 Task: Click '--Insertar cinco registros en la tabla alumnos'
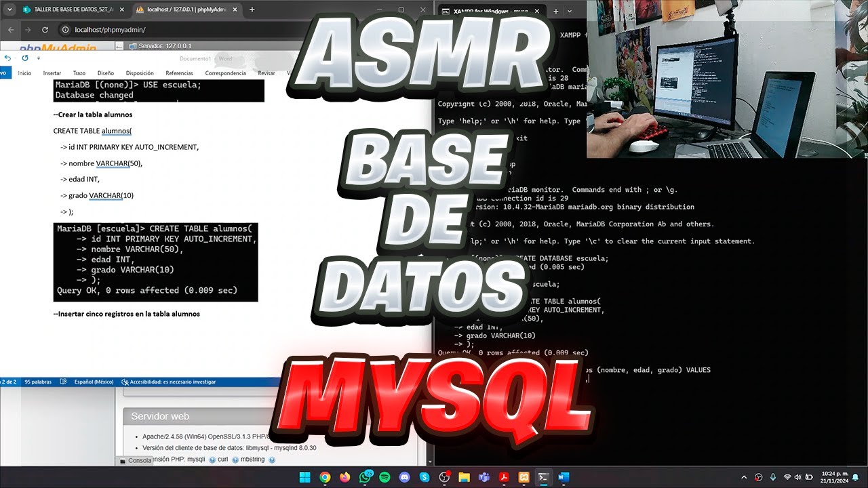click(x=127, y=314)
